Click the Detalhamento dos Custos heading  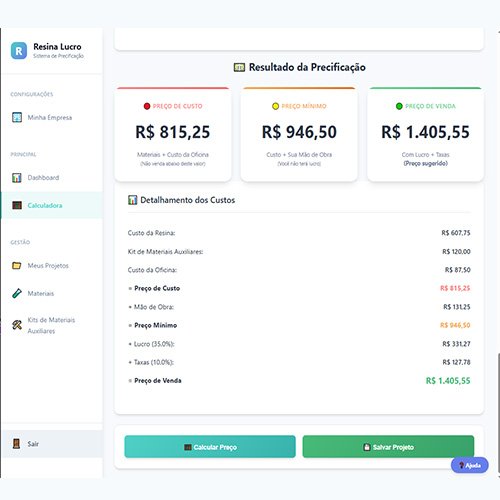(x=188, y=200)
